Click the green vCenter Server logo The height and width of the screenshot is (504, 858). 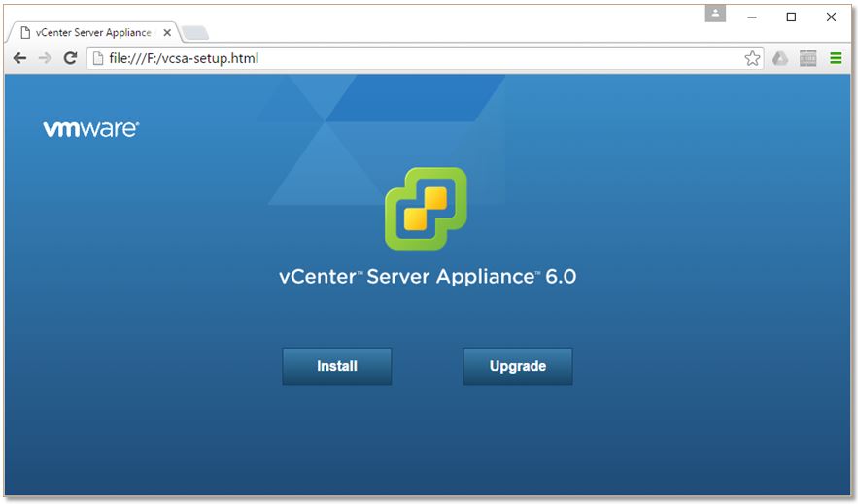(426, 209)
